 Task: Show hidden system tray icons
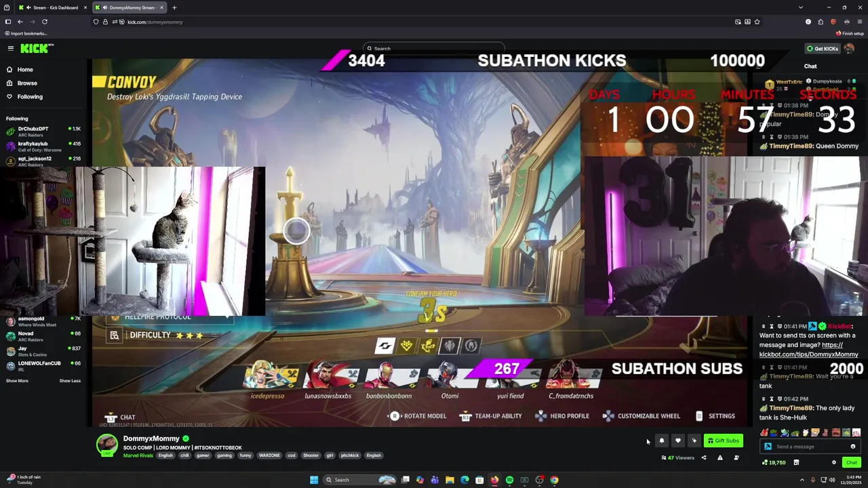[x=802, y=480]
